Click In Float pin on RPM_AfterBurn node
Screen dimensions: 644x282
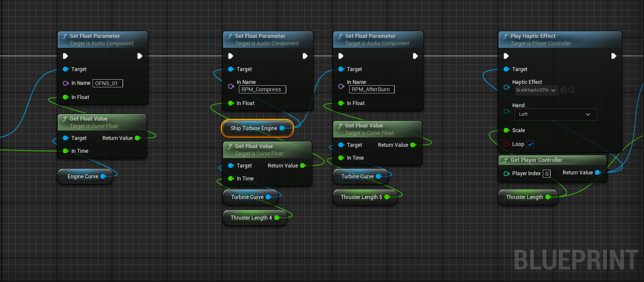click(341, 103)
